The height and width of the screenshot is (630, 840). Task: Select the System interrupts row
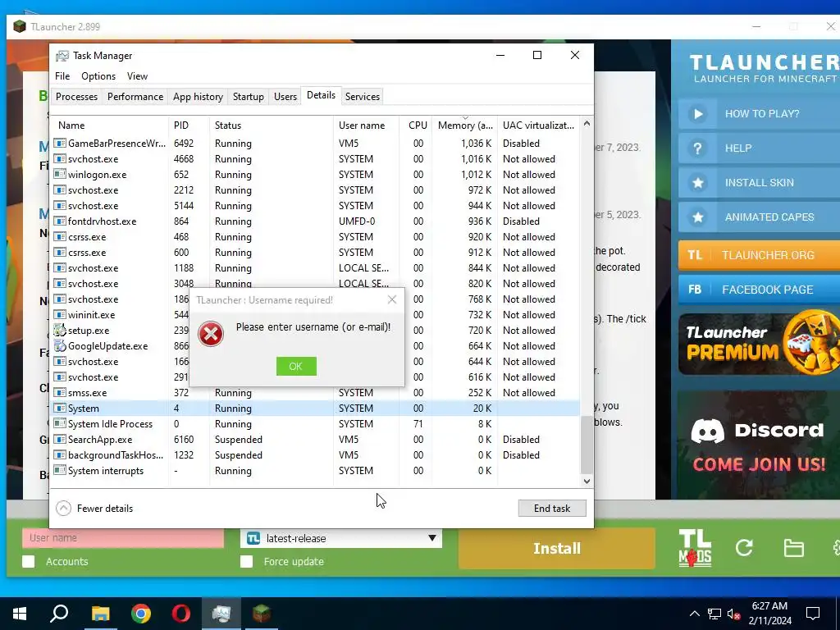[x=315, y=470]
